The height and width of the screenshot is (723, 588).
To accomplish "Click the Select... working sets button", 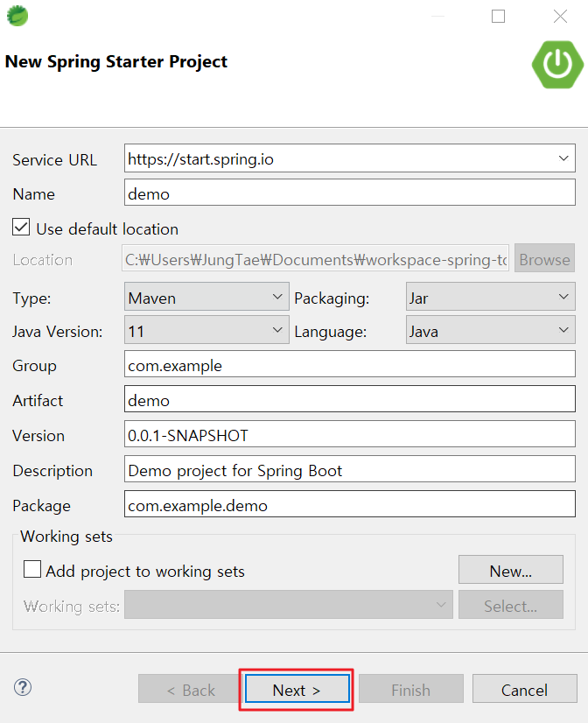I will pyautogui.click(x=511, y=605).
